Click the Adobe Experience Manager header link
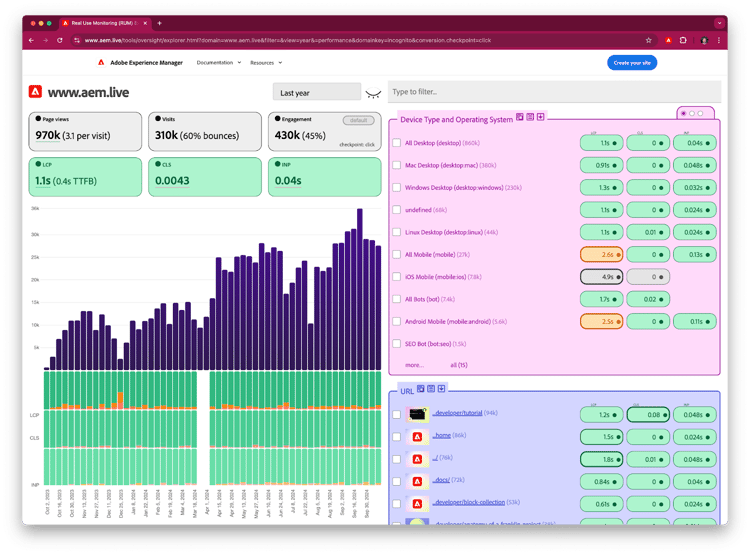The image size is (750, 554). pyautogui.click(x=146, y=63)
